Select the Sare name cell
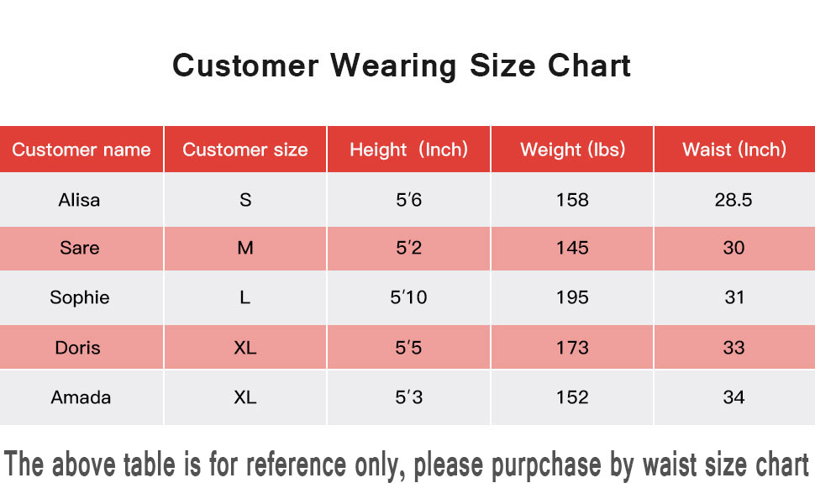Screen dimensions: 815x504 coord(80,248)
